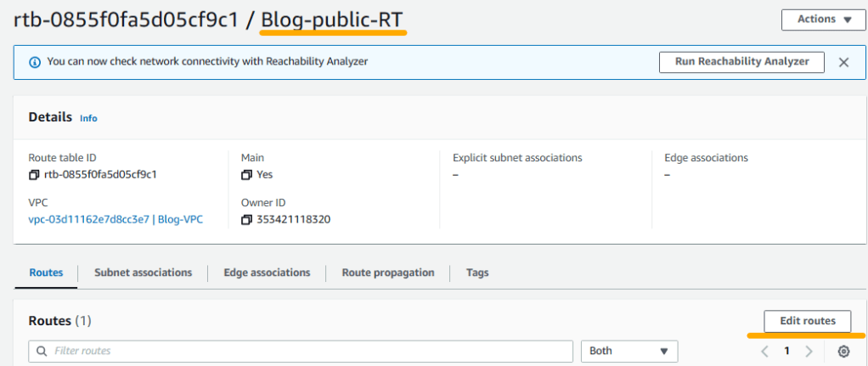The height and width of the screenshot is (366, 868).
Task: Copy the Route table ID value
Action: tap(34, 175)
